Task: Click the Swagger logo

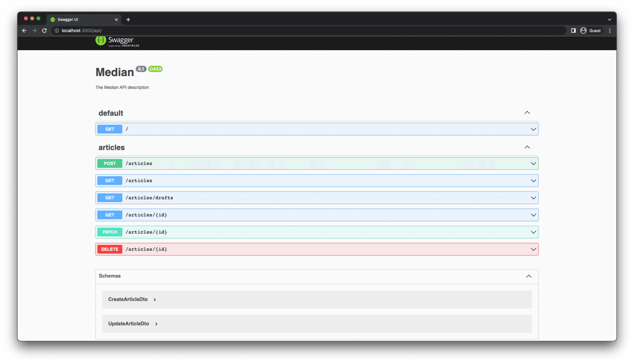Action: 117,41
